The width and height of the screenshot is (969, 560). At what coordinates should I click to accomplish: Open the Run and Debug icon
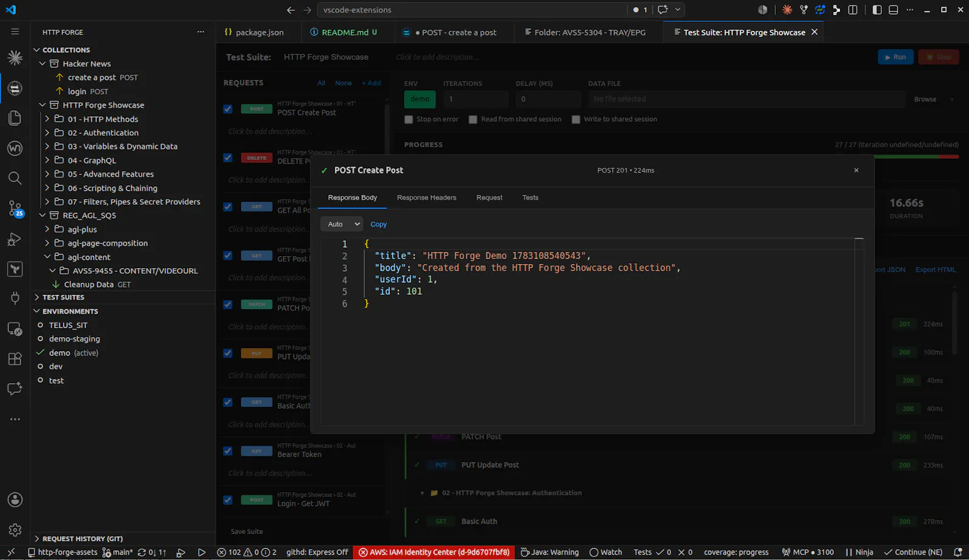pos(15,239)
